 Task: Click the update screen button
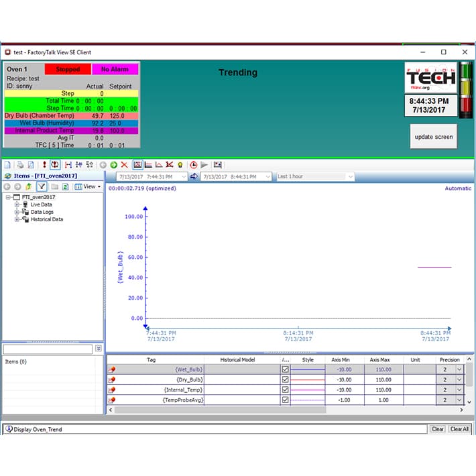[434, 137]
